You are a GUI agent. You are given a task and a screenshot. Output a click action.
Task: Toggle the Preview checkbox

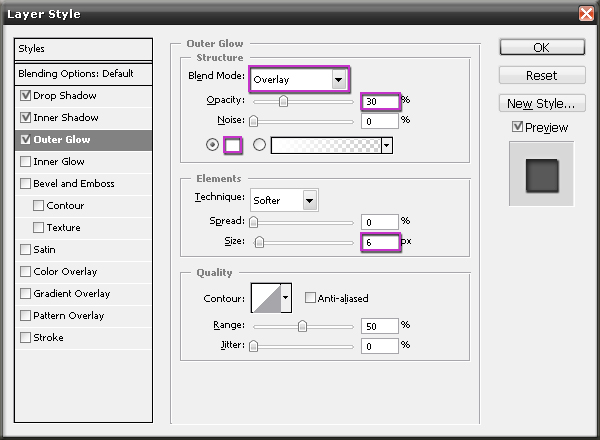coord(517,127)
